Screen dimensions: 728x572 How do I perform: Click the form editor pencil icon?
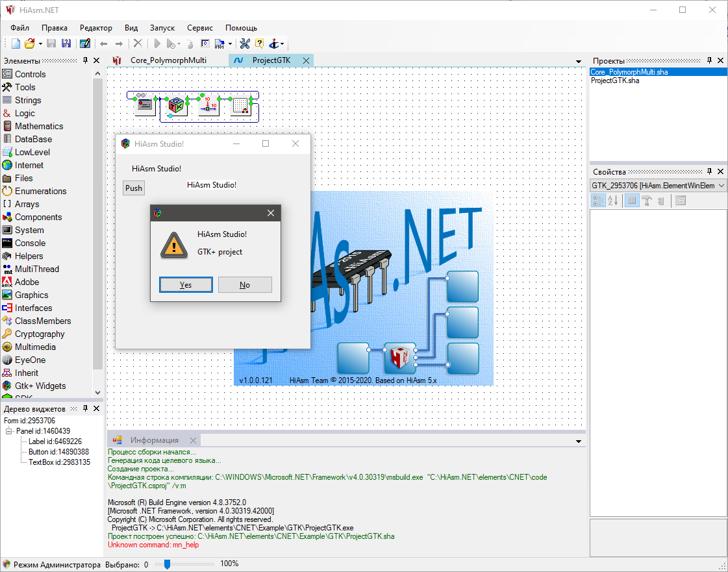[x=84, y=44]
